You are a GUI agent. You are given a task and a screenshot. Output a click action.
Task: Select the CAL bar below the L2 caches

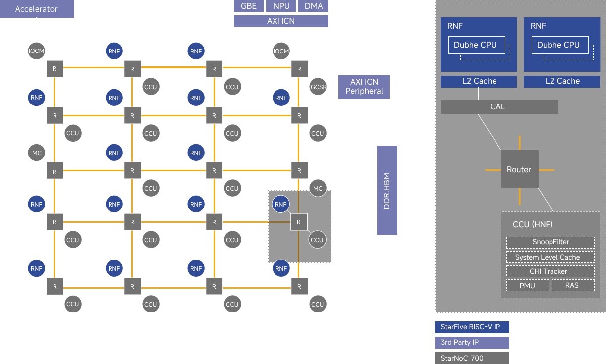point(499,107)
